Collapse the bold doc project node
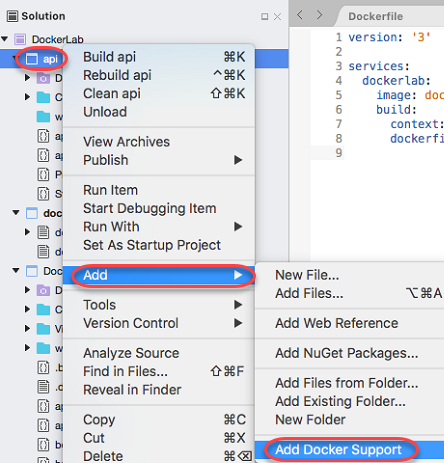This screenshot has height=463, width=444. pyautogui.click(x=16, y=212)
